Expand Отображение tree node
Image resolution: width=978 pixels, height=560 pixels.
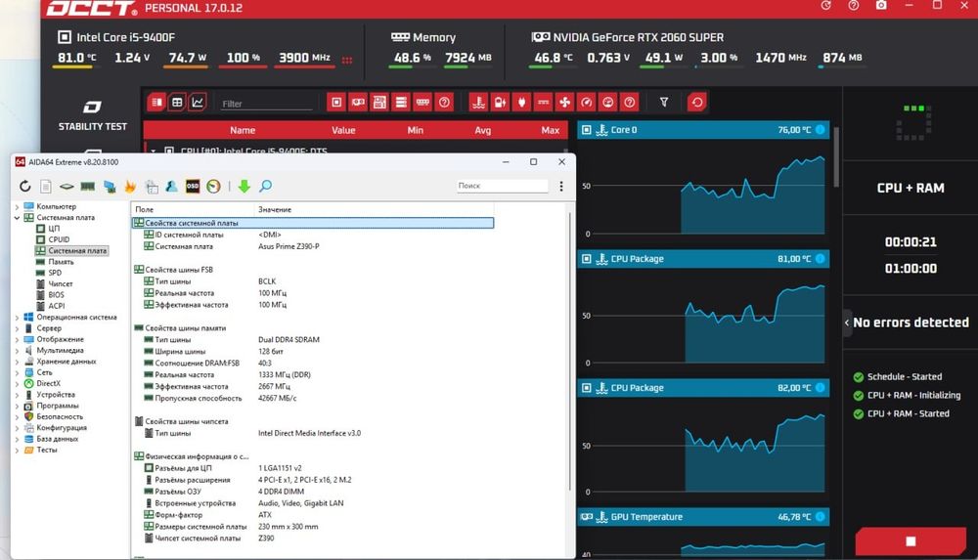[x=17, y=339]
